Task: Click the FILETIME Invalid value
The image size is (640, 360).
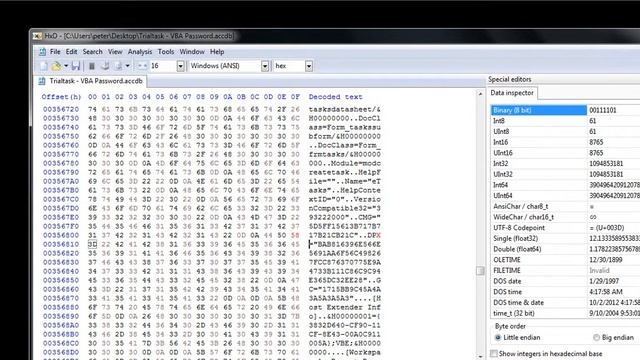Action: 599,271
